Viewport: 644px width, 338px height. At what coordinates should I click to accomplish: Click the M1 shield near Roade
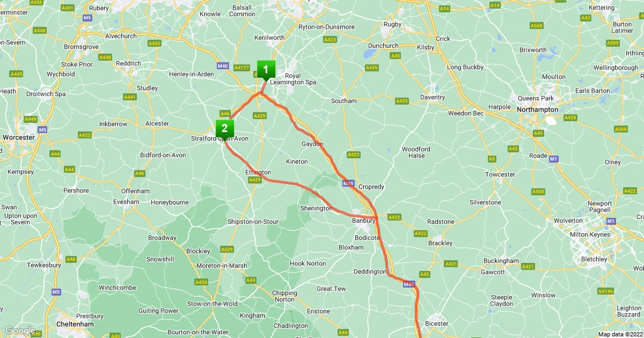pos(553,158)
